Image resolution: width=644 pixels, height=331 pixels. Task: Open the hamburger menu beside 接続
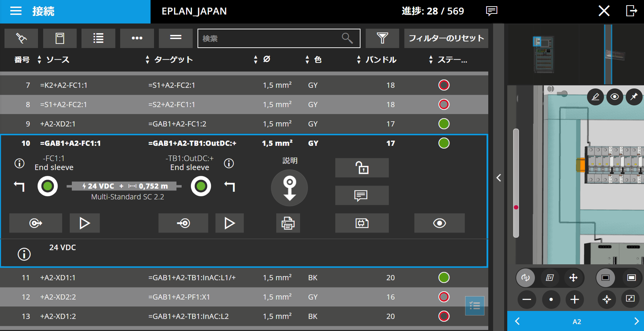click(16, 11)
